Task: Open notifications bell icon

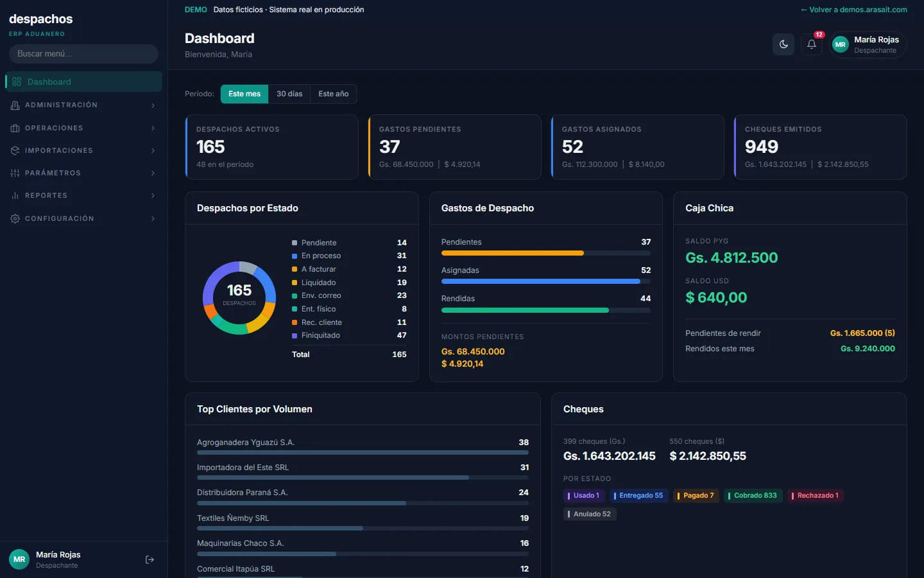Action: click(812, 44)
